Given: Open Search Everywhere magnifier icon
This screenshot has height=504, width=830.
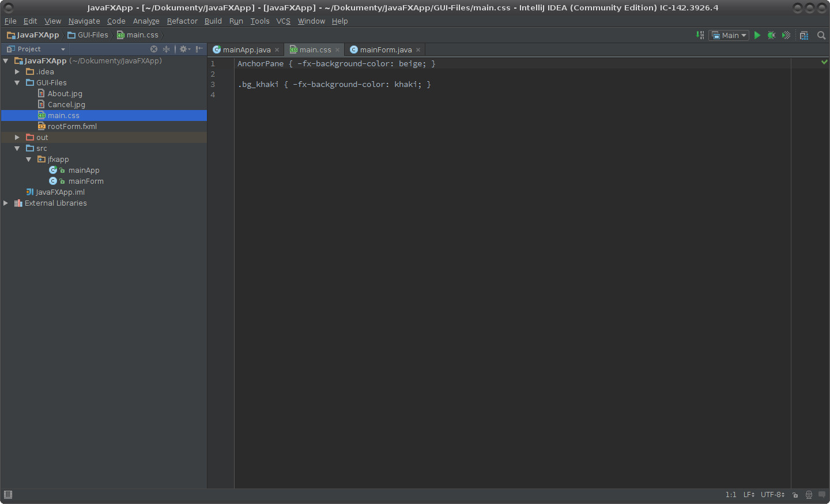Looking at the screenshot, I should (x=821, y=35).
